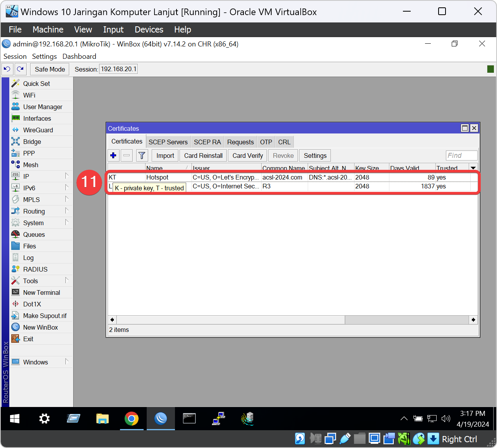Expand the Routing submenu
497x448 pixels.
[x=67, y=211]
